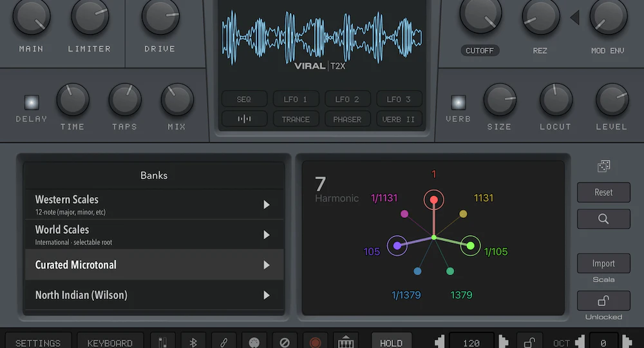Click the VIRAL T2X waveform display
Image resolution: width=644 pixels, height=348 pixels.
[321, 39]
